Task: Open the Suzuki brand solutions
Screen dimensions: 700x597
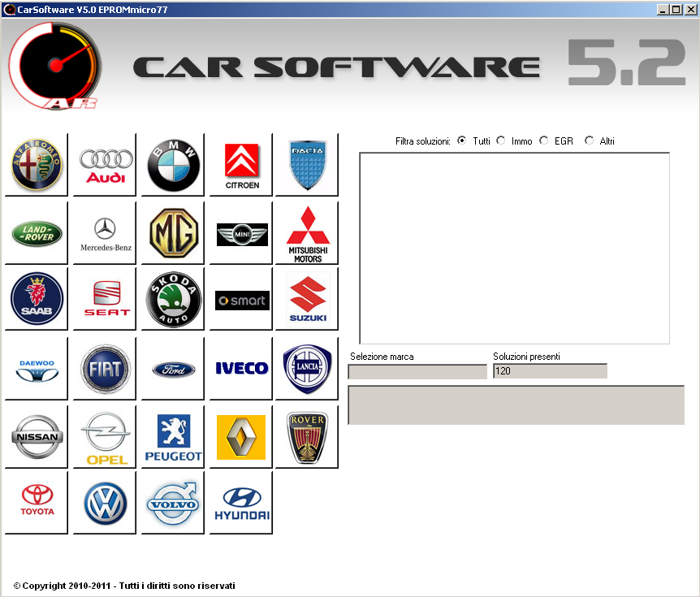Action: tap(307, 299)
